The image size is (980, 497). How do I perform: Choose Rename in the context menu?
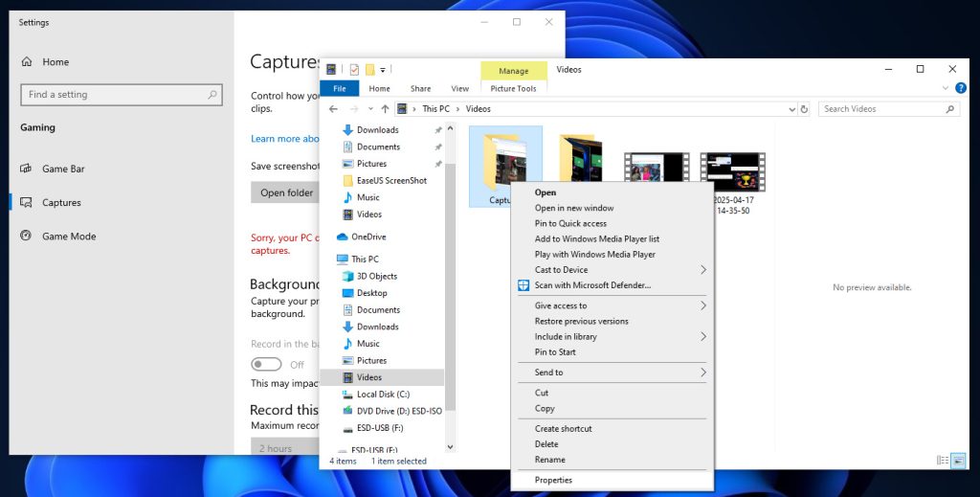[612, 460]
